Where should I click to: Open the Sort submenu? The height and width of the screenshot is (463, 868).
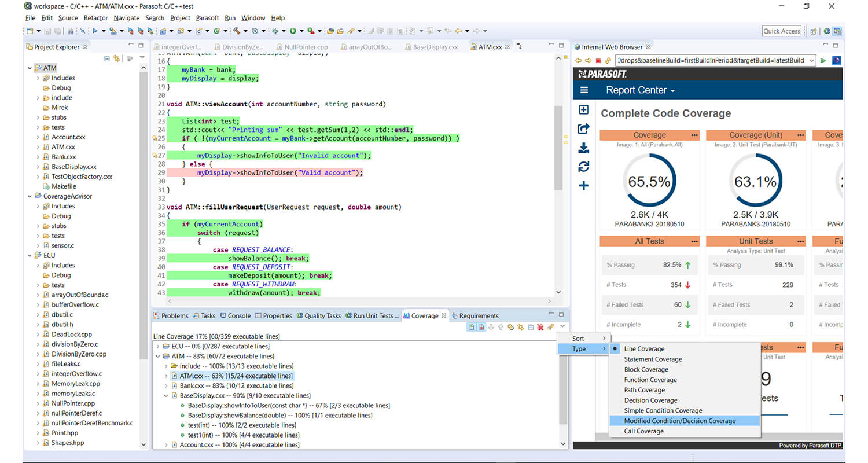(x=583, y=339)
